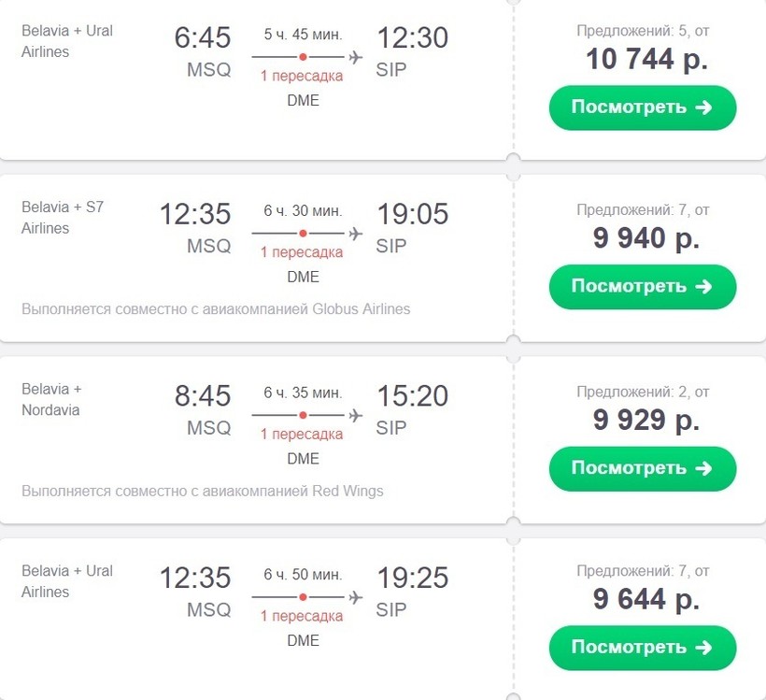The height and width of the screenshot is (700, 766).
Task: Click the airplane icon on the 8:45 flight
Action: (355, 415)
